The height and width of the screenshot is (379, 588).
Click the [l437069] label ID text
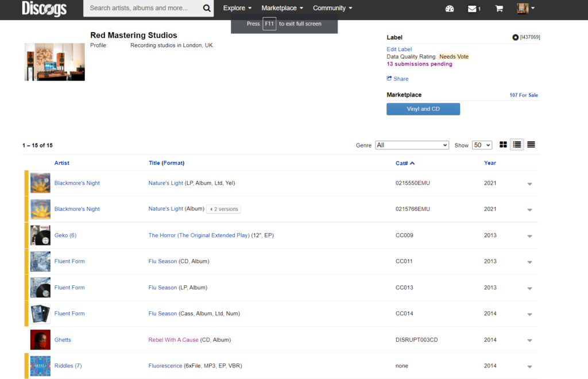pos(530,37)
